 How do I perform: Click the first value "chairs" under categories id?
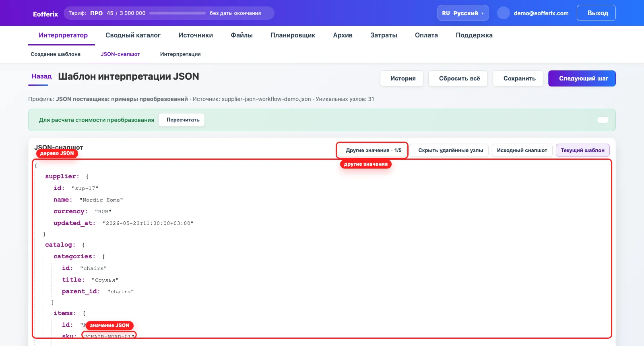(x=93, y=268)
